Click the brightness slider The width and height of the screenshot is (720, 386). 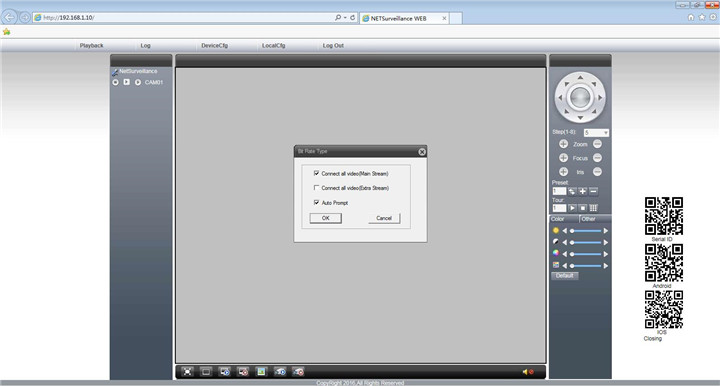[x=585, y=231]
